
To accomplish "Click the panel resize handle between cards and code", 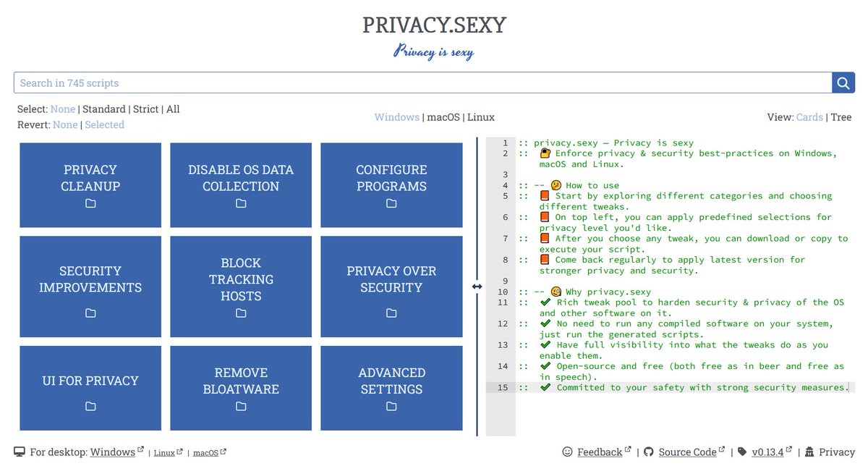I will pyautogui.click(x=477, y=287).
